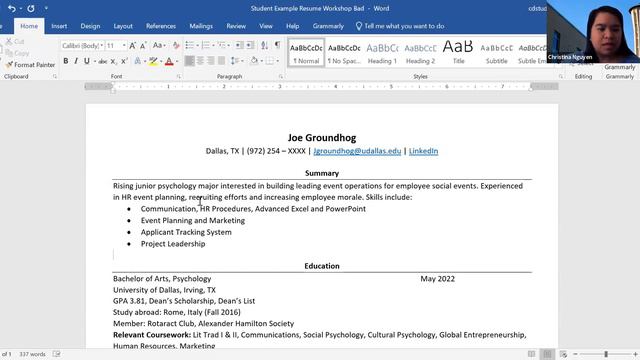The height and width of the screenshot is (360, 640).
Task: Open the Clipboard pane launcher
Action: click(x=55, y=77)
